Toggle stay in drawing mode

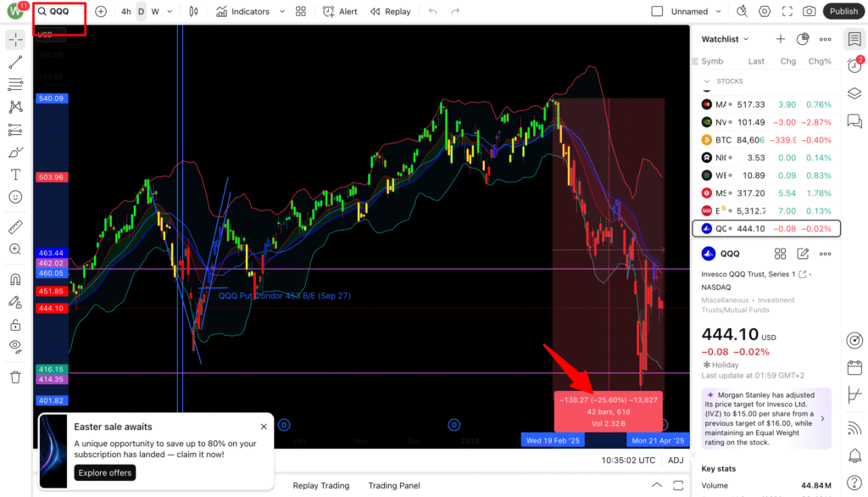click(15, 302)
